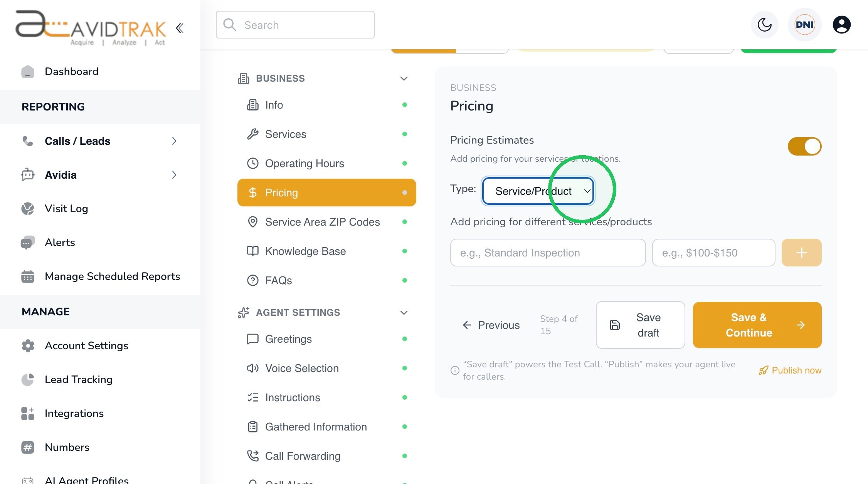868x484 pixels.
Task: Turn off the Pricing Estimates toggle
Action: 804,146
